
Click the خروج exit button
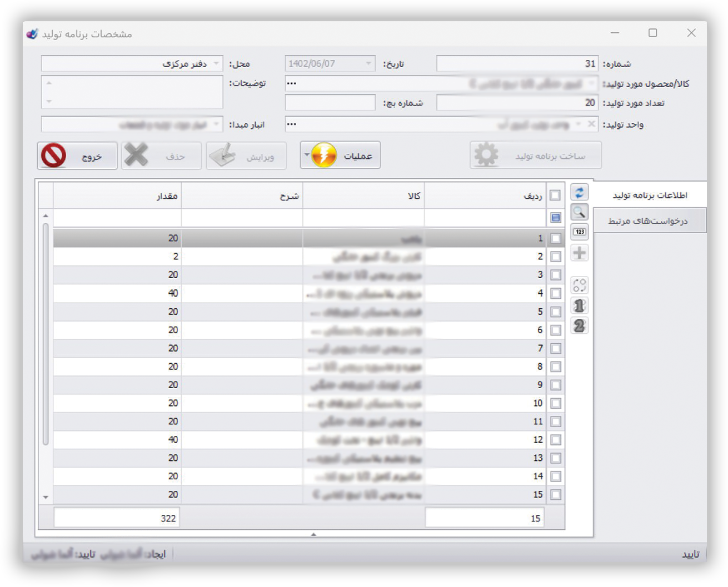click(77, 155)
